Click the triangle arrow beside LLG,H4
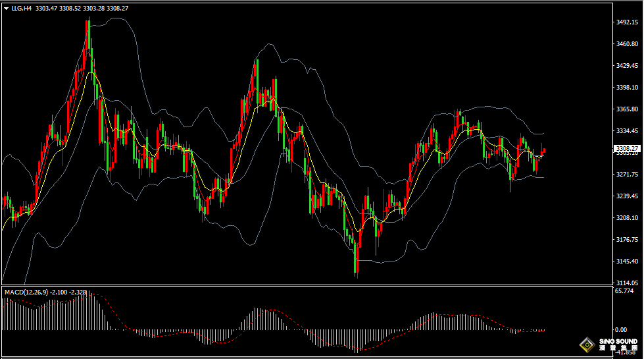This screenshot has width=644, height=359. click(6, 8)
